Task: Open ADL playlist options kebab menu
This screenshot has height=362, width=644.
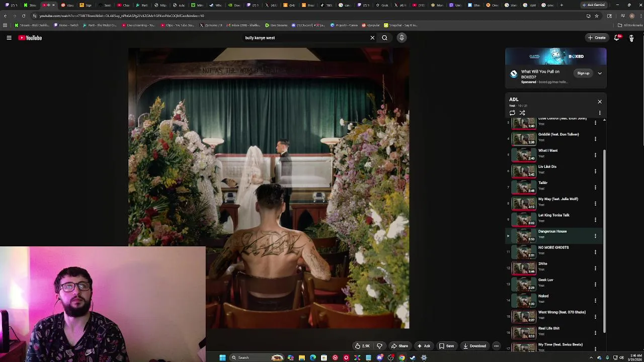Action: (600, 113)
